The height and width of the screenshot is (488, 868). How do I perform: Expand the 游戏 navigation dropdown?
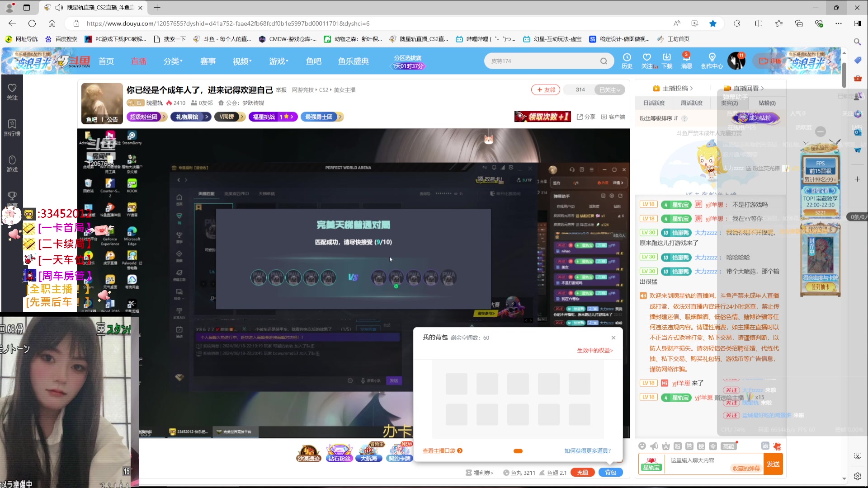coord(278,61)
